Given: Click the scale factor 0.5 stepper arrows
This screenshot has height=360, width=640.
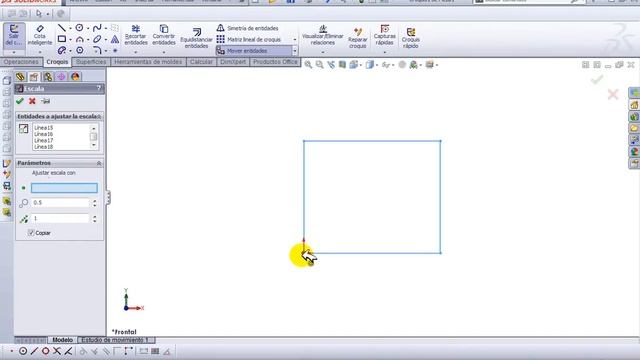Looking at the screenshot, I should tap(95, 202).
